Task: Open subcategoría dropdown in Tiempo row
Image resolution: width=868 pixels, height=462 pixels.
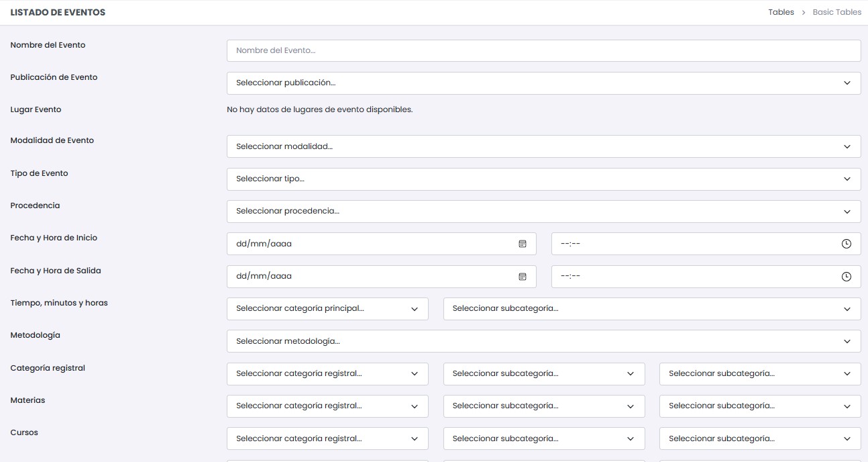Action: [651, 309]
